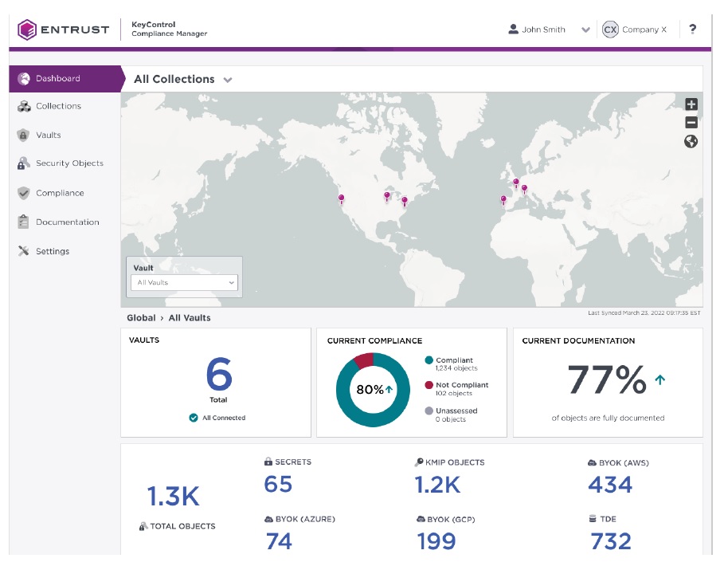Click the All Connected green check icon

pos(194,418)
